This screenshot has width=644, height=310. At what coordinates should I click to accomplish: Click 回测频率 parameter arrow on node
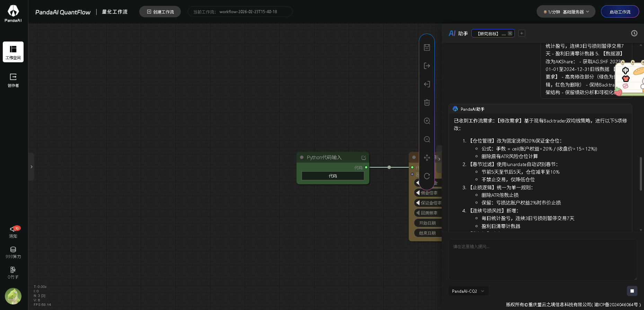pyautogui.click(x=418, y=213)
